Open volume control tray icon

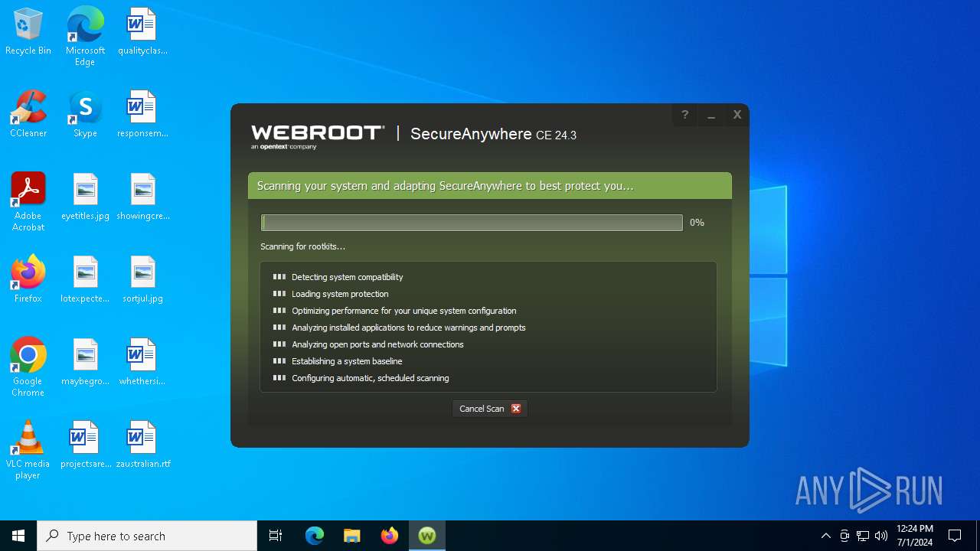click(881, 536)
